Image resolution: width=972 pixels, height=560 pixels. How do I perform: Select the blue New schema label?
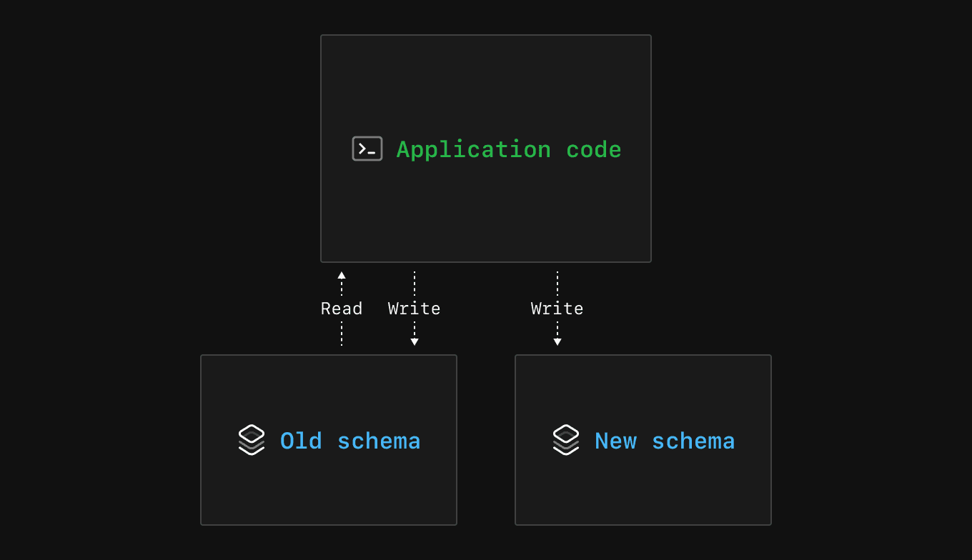pyautogui.click(x=665, y=441)
